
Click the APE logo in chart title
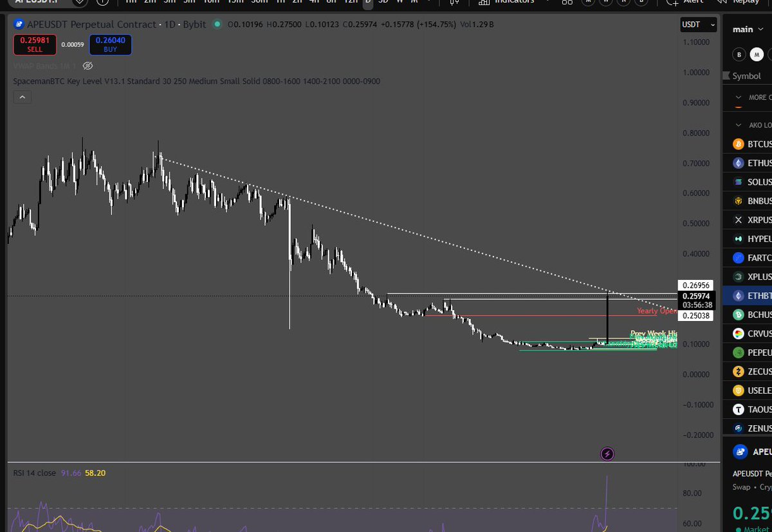coord(19,24)
